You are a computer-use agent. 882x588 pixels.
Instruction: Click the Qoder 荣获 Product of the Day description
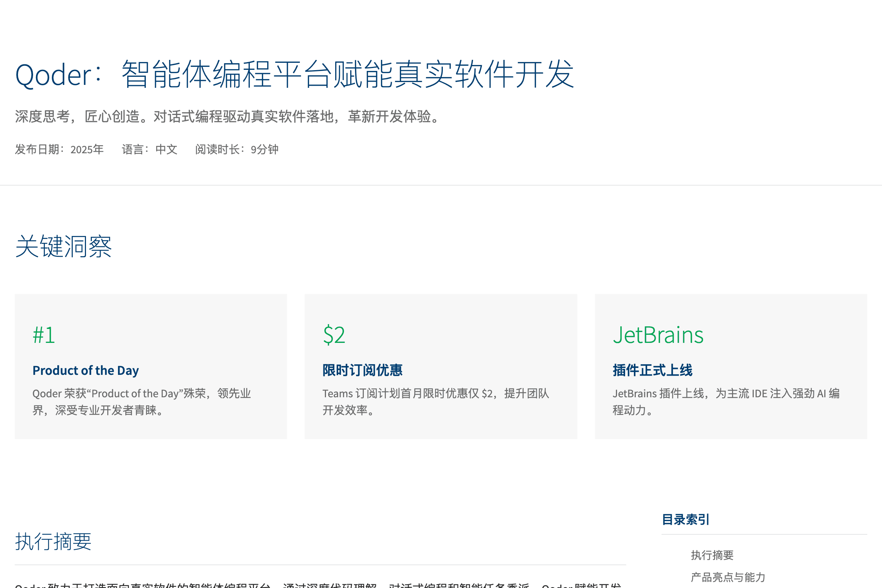click(142, 402)
